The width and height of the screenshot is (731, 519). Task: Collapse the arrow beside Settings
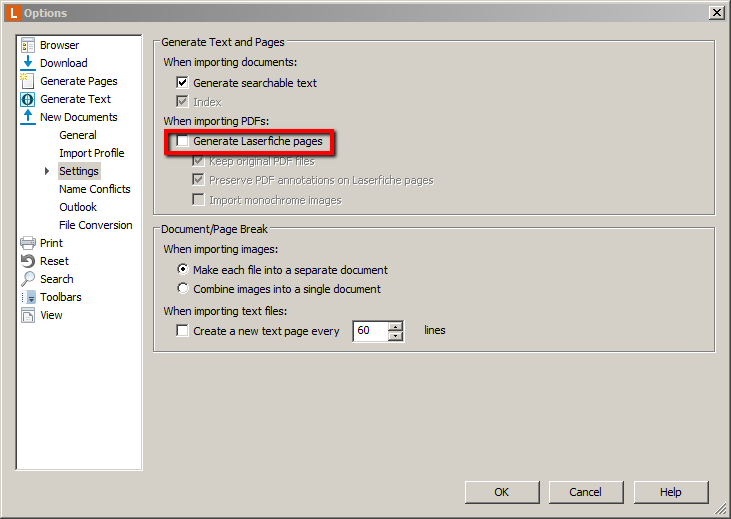tap(47, 171)
